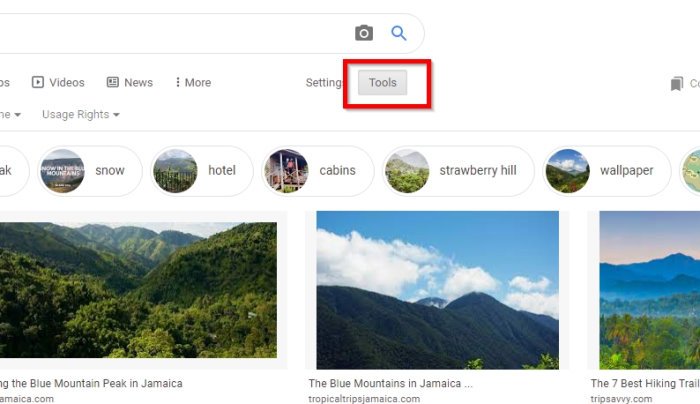Choose the strawberry hill filter chip
This screenshot has height=404, width=700.
458,171
